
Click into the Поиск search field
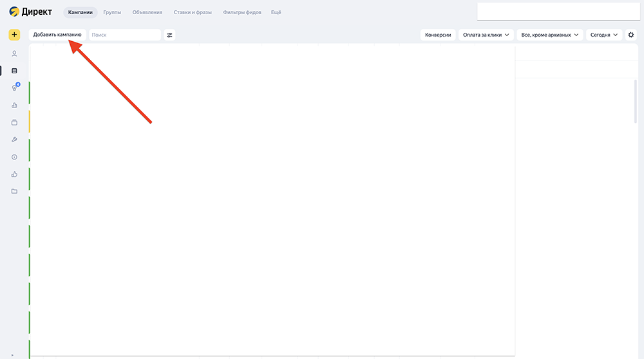(x=124, y=35)
